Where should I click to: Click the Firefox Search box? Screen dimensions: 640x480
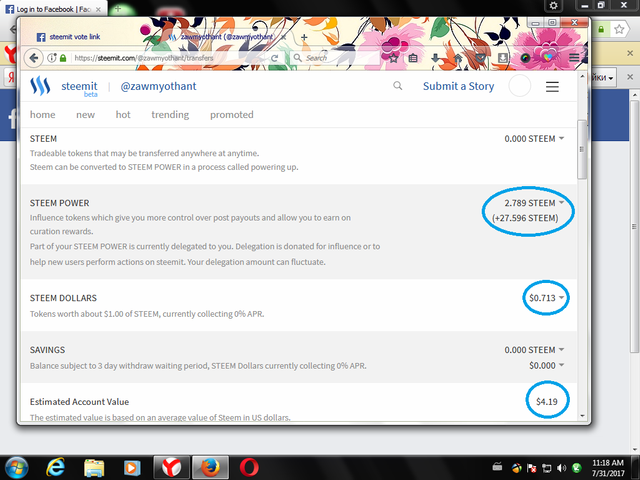point(335,58)
